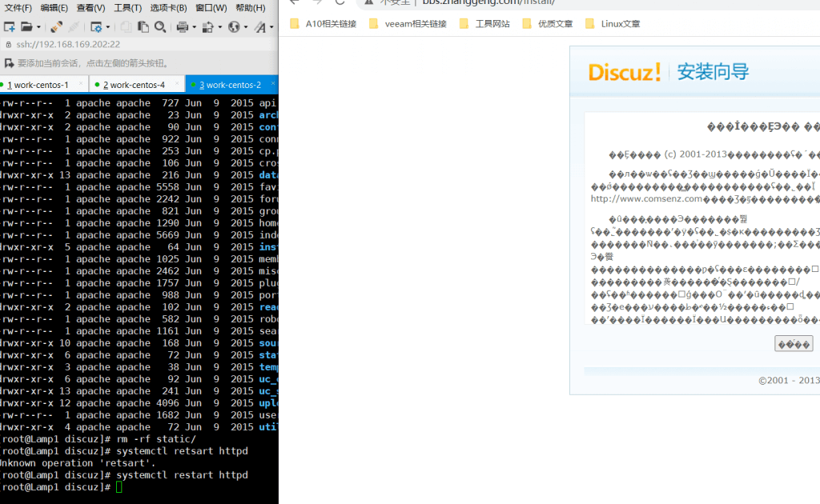Click the browser Forward arrow
Viewport: 820px width, 504px height.
[317, 2]
